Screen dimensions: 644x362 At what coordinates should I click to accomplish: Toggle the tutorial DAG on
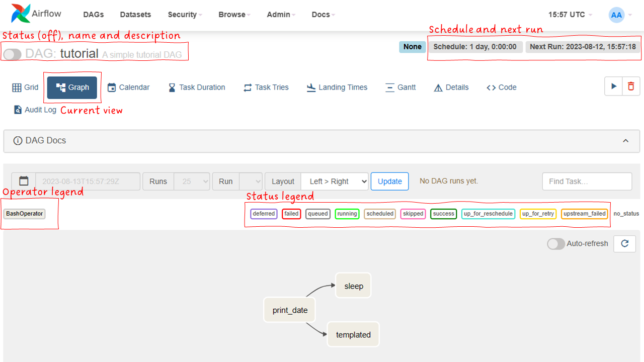(13, 54)
